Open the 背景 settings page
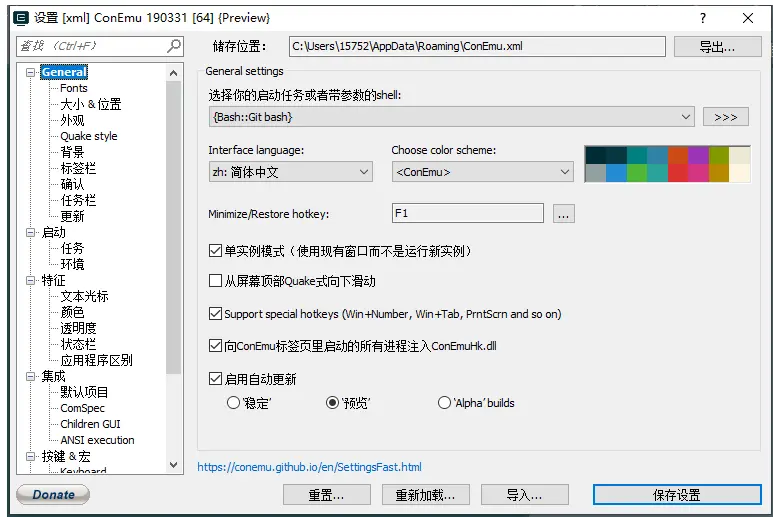 click(x=72, y=152)
